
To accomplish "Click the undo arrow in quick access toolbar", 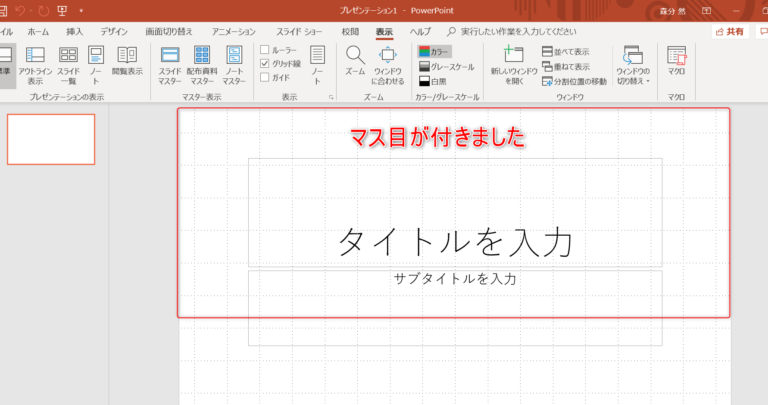I will (x=21, y=10).
